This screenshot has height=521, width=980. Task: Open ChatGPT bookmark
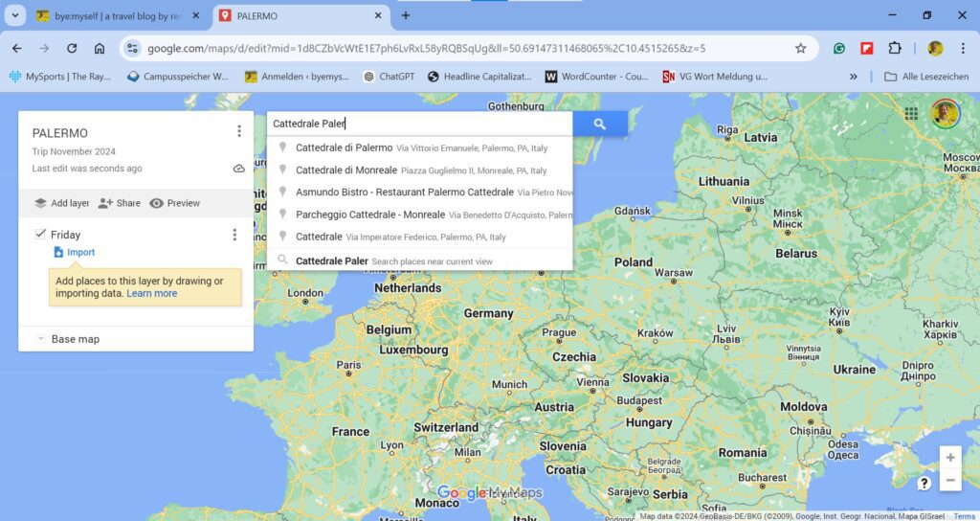[x=389, y=77]
